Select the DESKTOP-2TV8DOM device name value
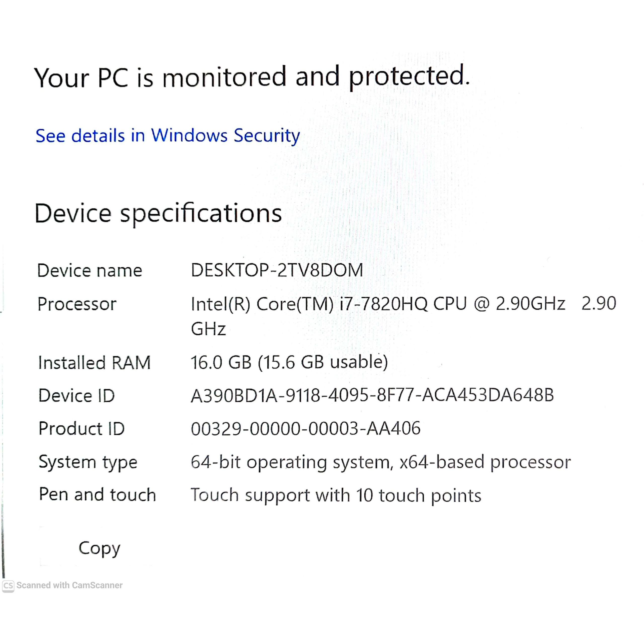The image size is (644, 644). [x=277, y=270]
